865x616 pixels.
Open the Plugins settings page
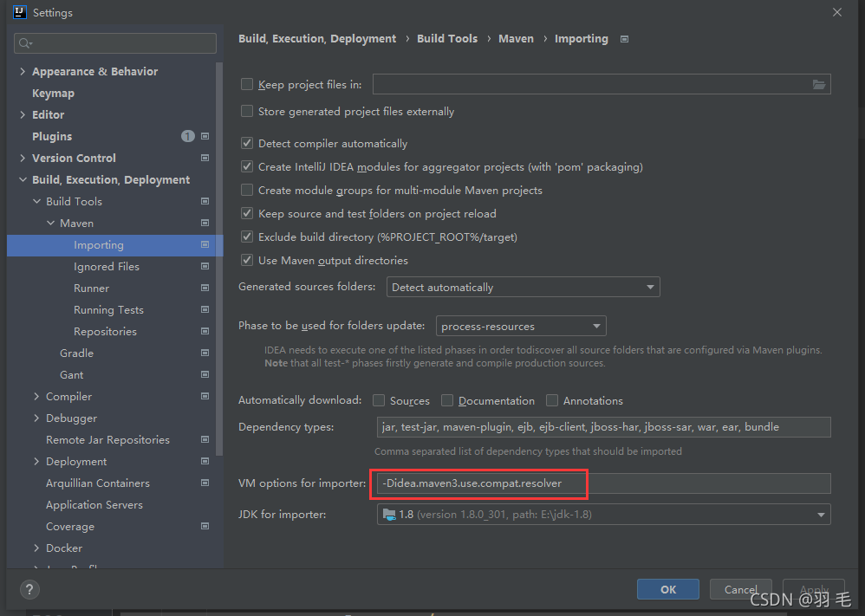(x=52, y=136)
